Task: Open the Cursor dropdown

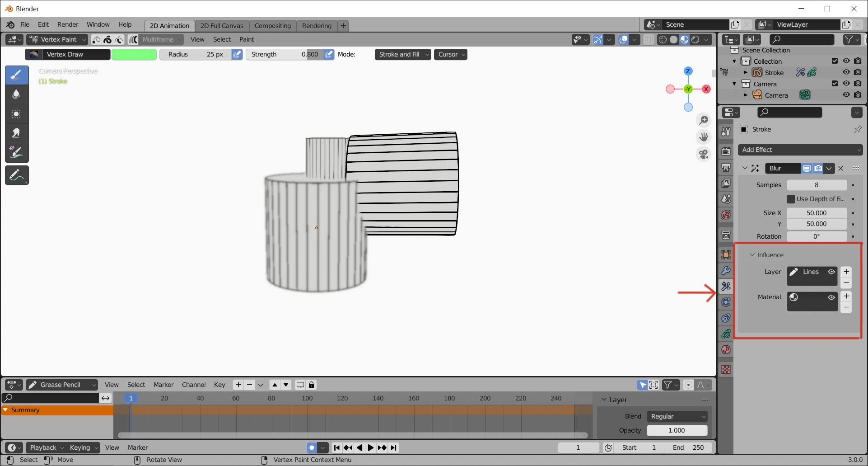Action: pyautogui.click(x=451, y=54)
